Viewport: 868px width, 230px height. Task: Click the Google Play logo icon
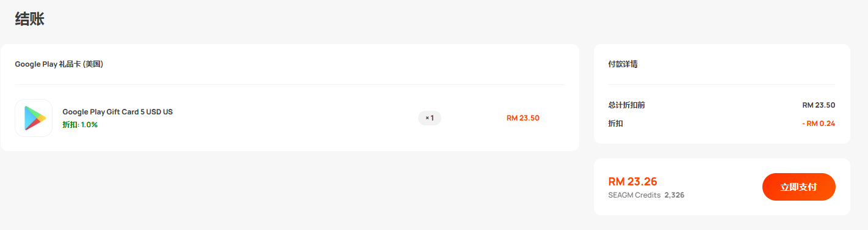(34, 118)
